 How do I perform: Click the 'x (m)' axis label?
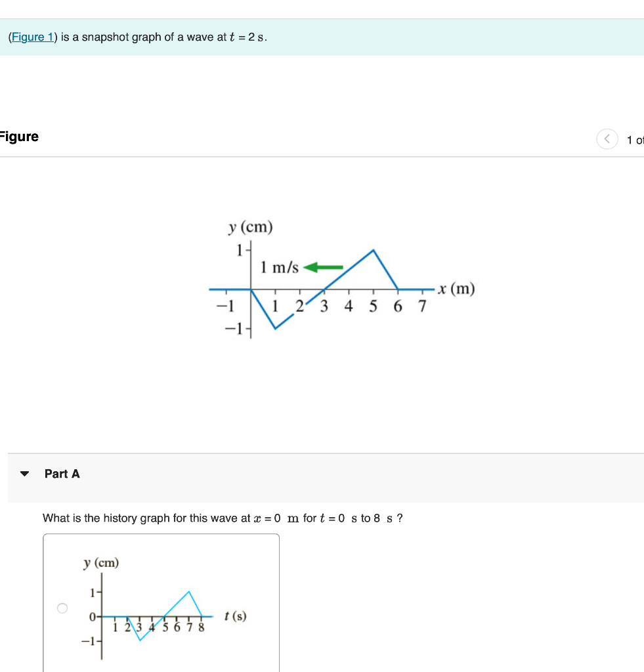click(456, 288)
